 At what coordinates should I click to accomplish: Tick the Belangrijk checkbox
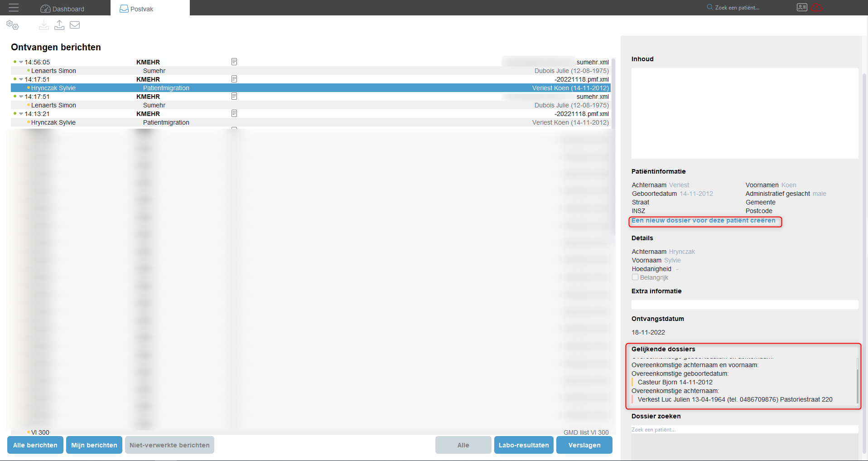pyautogui.click(x=635, y=277)
